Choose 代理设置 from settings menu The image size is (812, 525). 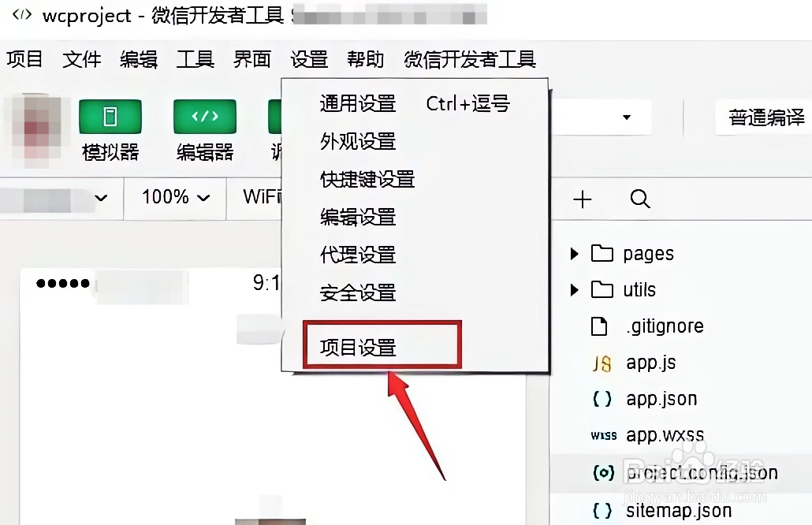(x=415, y=255)
